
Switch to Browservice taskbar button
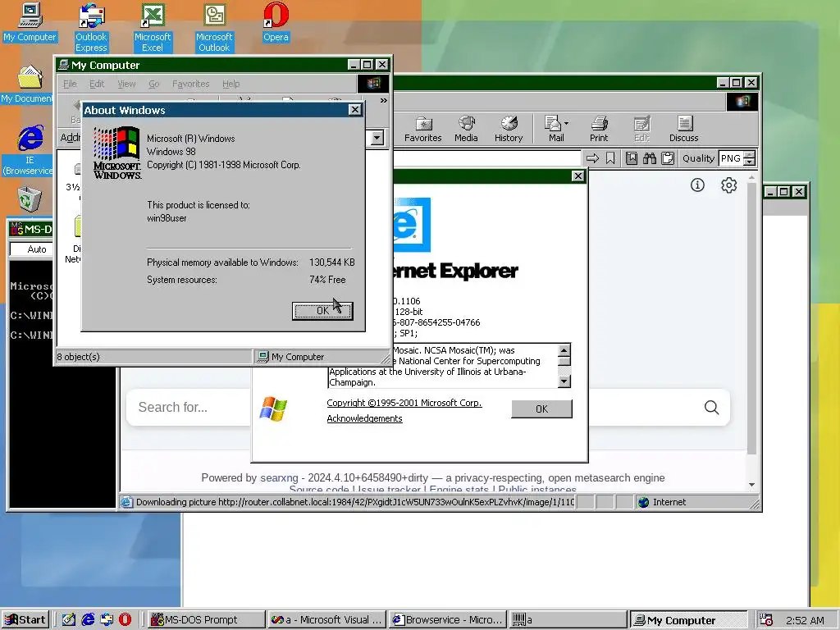pos(447,620)
